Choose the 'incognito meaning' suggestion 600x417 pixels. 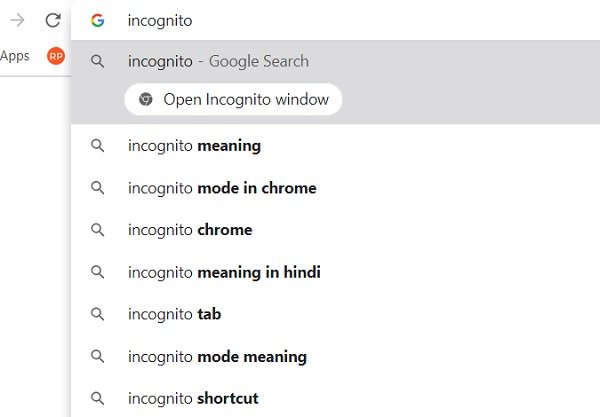point(194,146)
